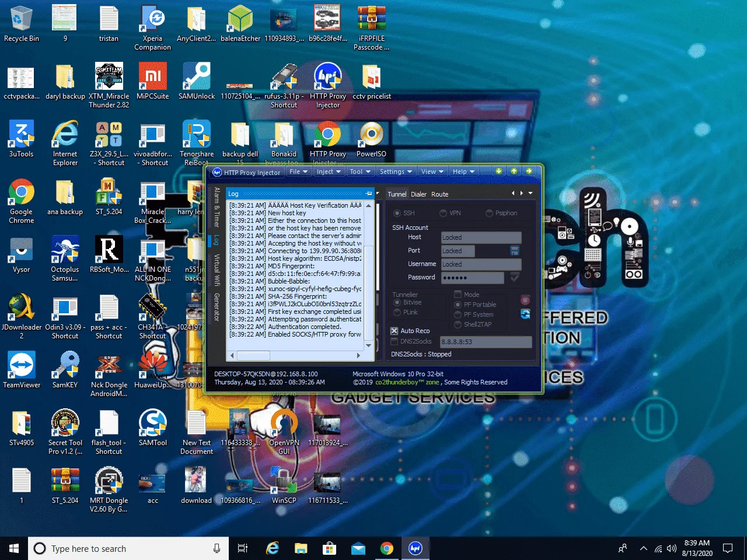Click the DNS2Socks 8.8.8.8:53 address field
Screen dimensions: 747x560
click(486, 342)
